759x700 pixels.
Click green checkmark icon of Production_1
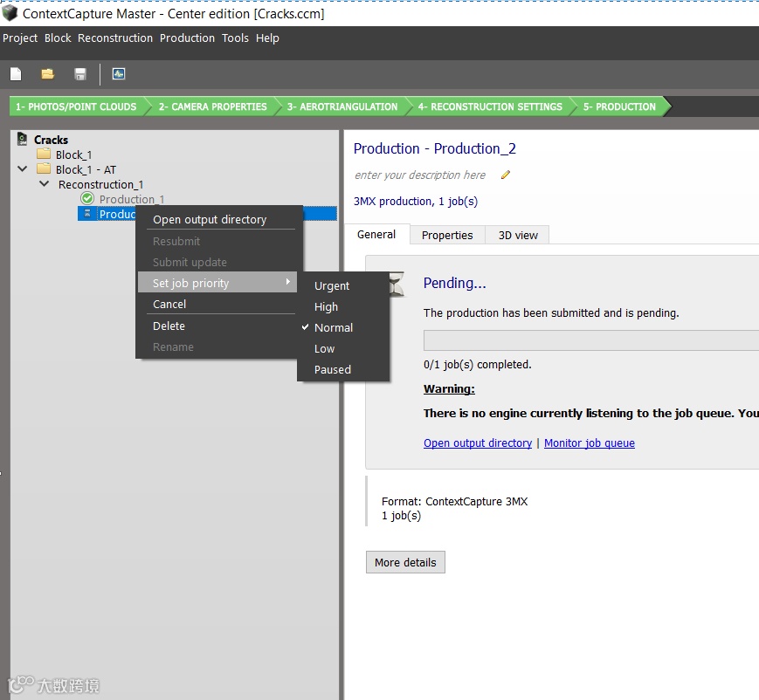(x=87, y=198)
